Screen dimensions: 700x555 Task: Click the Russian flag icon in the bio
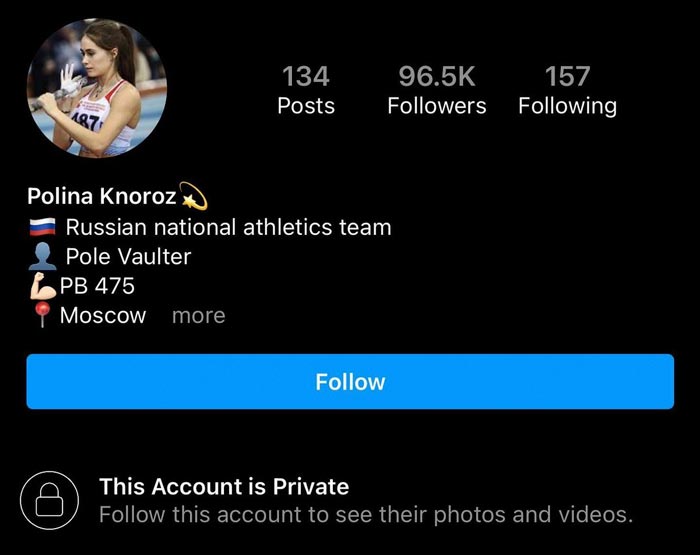43,228
